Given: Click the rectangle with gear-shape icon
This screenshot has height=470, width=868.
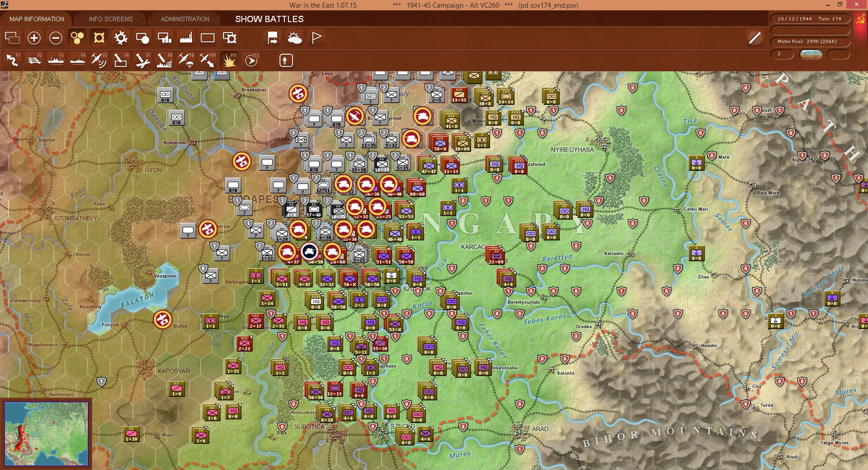Looking at the screenshot, I should click(230, 38).
